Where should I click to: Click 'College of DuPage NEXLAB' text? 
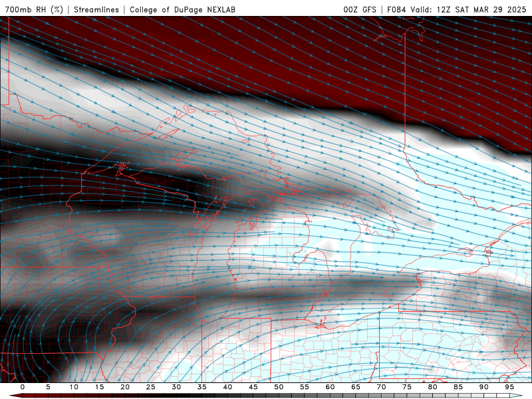[x=182, y=9]
